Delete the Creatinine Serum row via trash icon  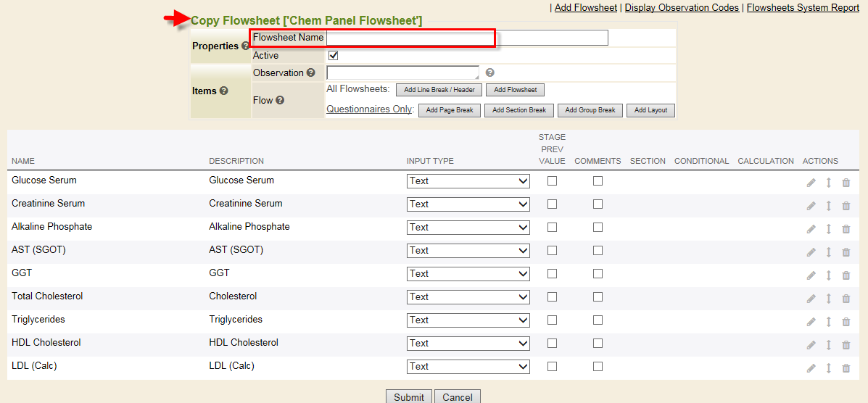click(846, 206)
